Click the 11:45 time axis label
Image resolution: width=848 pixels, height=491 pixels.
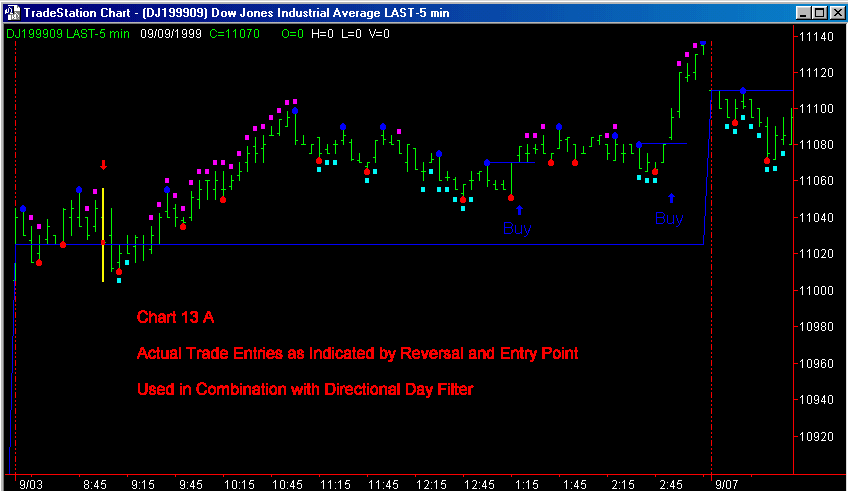click(x=383, y=485)
